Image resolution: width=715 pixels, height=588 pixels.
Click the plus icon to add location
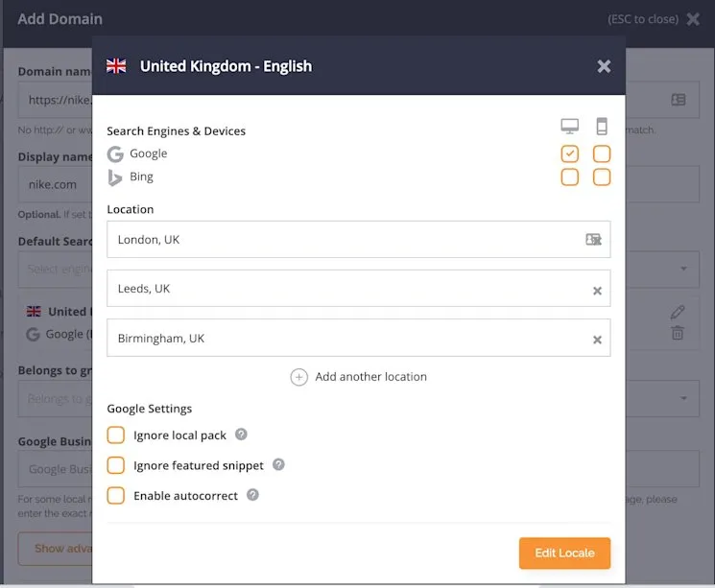[x=299, y=377]
